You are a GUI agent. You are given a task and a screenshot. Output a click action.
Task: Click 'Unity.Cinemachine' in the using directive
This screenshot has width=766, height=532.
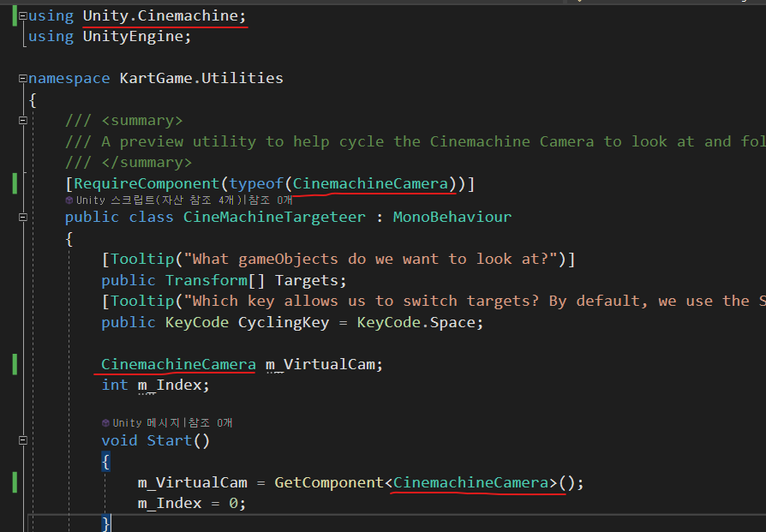160,15
